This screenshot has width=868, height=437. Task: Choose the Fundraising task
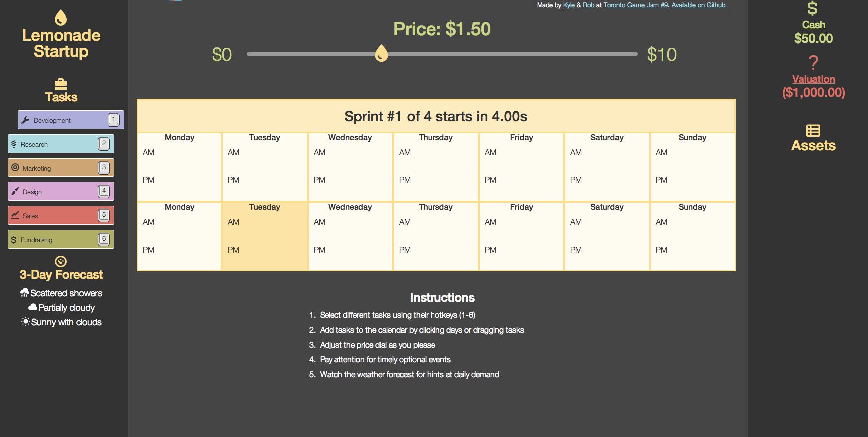pos(61,239)
